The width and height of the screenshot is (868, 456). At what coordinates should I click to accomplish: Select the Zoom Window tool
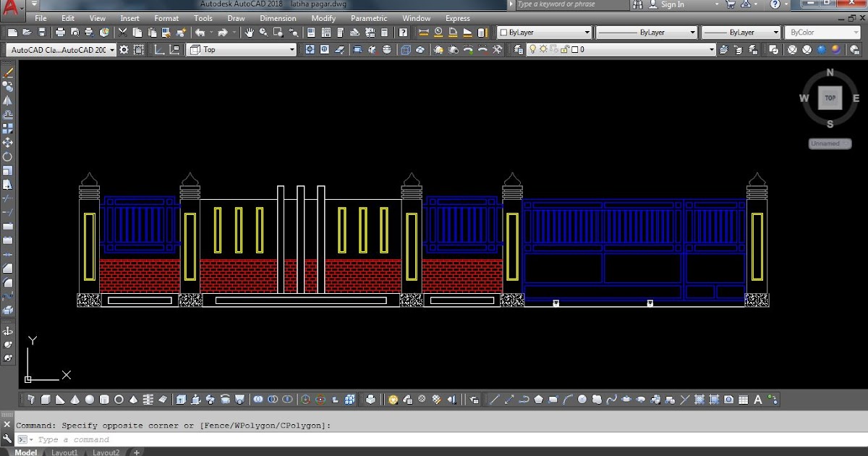(278, 32)
